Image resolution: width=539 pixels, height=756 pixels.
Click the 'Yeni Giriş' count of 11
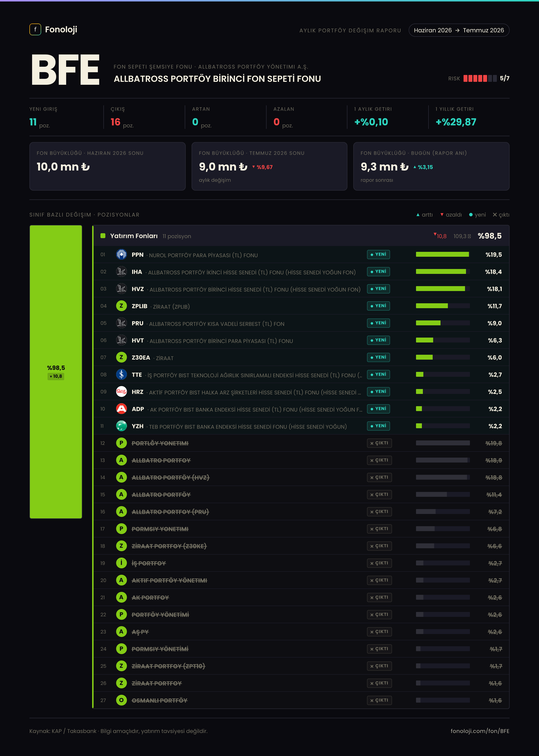click(33, 122)
